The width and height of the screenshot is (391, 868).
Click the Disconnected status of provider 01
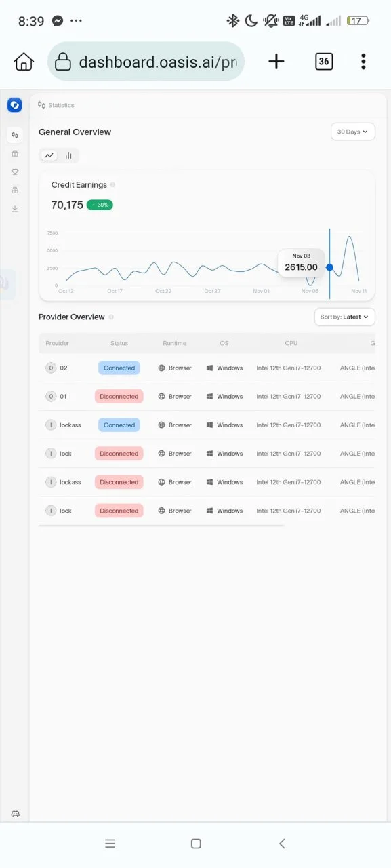point(119,396)
